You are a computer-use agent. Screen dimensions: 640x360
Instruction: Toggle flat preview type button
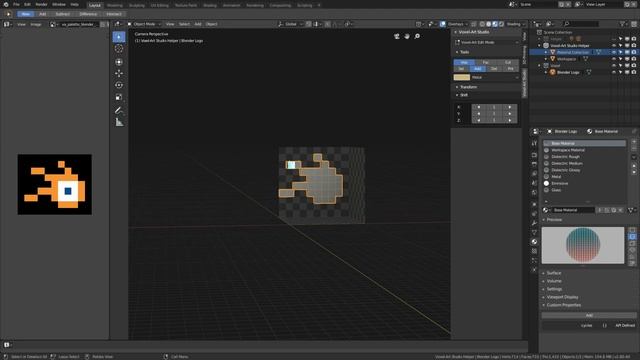coord(632,231)
